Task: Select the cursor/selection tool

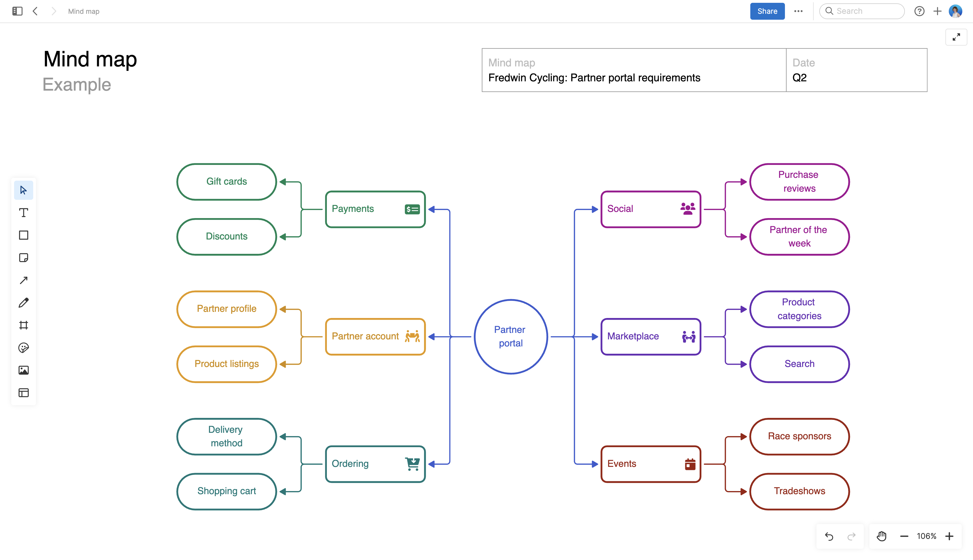Action: coord(23,190)
